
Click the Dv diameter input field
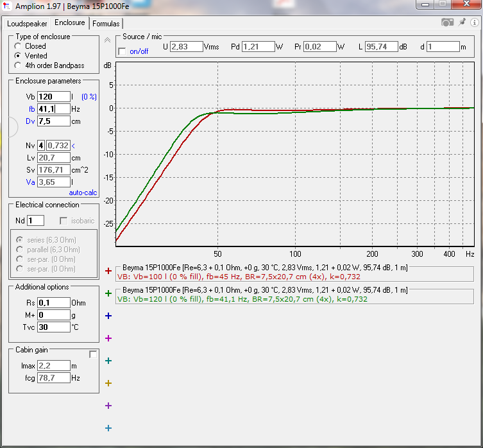[54, 121]
